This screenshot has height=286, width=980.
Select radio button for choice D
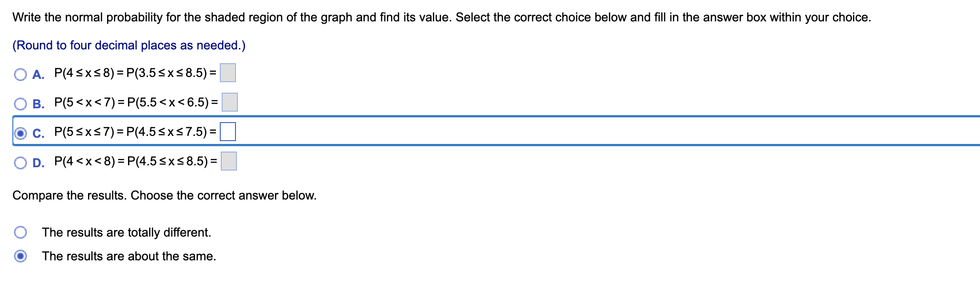coord(20,162)
